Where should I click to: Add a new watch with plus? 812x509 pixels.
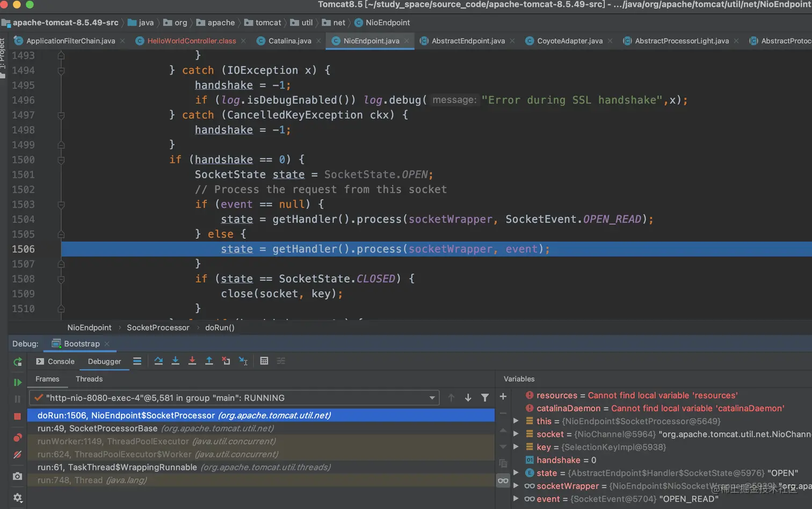[x=503, y=397]
